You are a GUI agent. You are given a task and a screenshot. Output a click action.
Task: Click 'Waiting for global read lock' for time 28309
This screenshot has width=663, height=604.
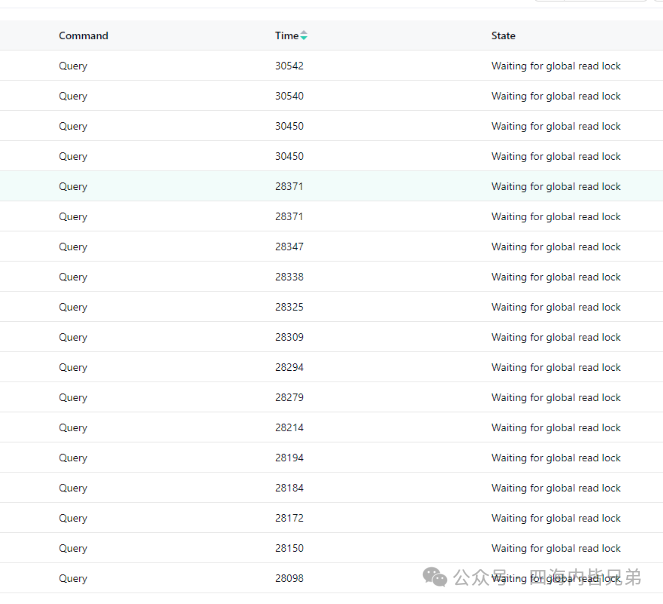pos(556,337)
